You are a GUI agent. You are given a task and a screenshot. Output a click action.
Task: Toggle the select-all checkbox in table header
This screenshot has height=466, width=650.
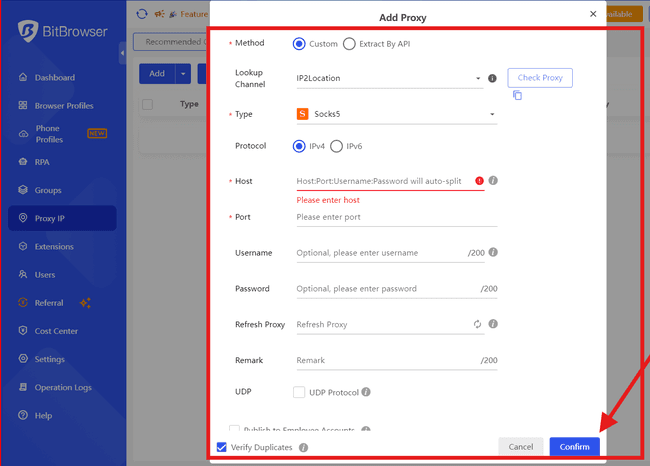148,104
